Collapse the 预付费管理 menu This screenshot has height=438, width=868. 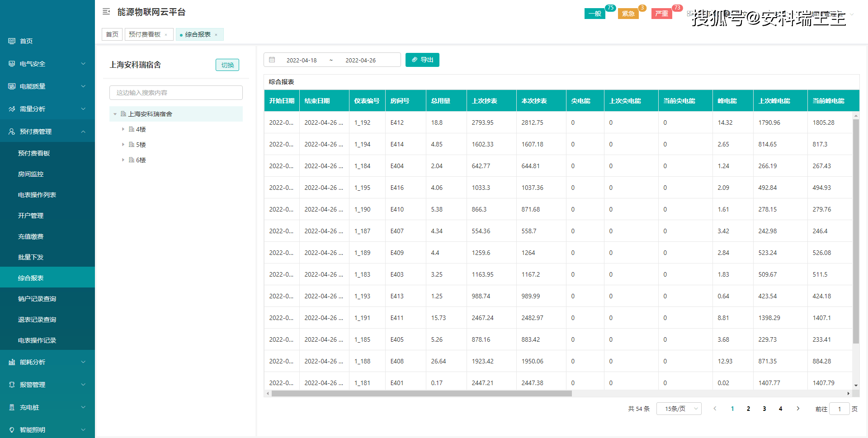(47, 132)
